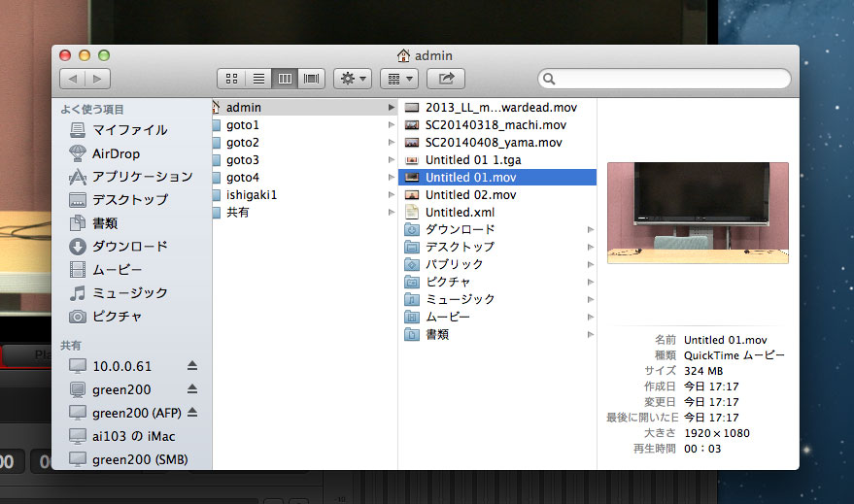This screenshot has width=854, height=504.
Task: Switch to Cover Flow view
Action: tap(312, 79)
